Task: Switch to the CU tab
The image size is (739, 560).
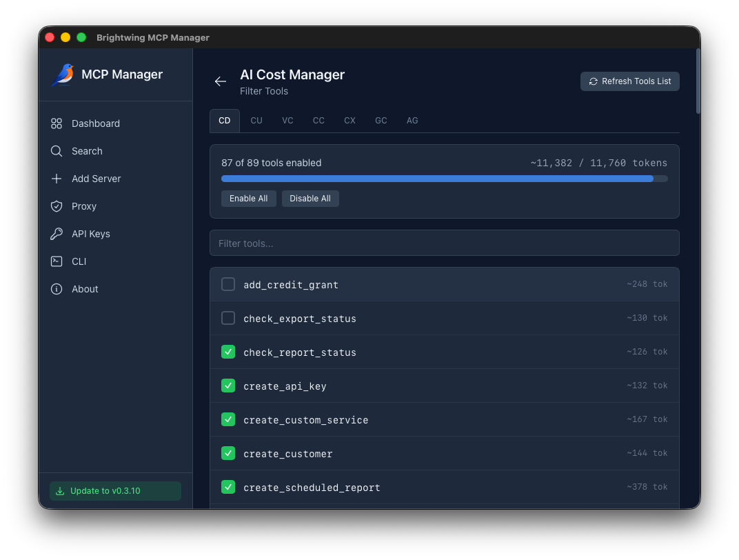Action: click(256, 120)
